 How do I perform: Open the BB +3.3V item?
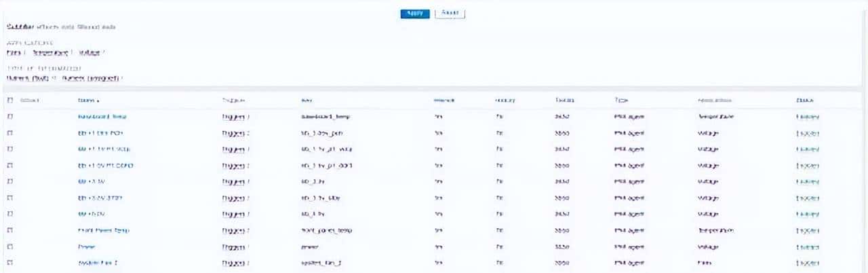point(91,181)
